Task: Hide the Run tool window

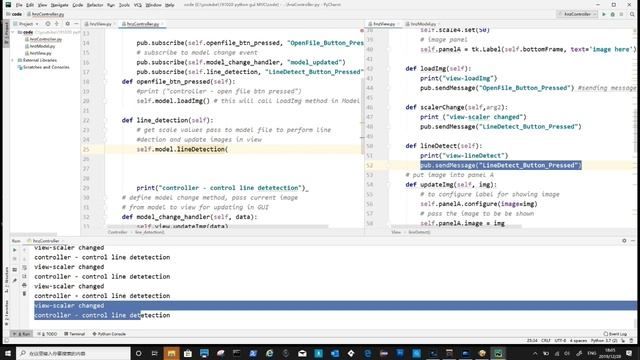Action: 633,241
